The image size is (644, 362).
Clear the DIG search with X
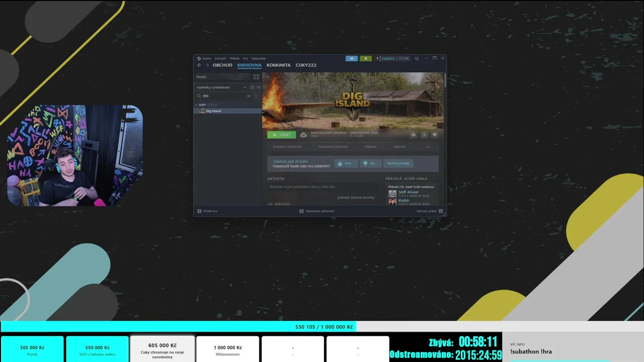click(x=249, y=96)
